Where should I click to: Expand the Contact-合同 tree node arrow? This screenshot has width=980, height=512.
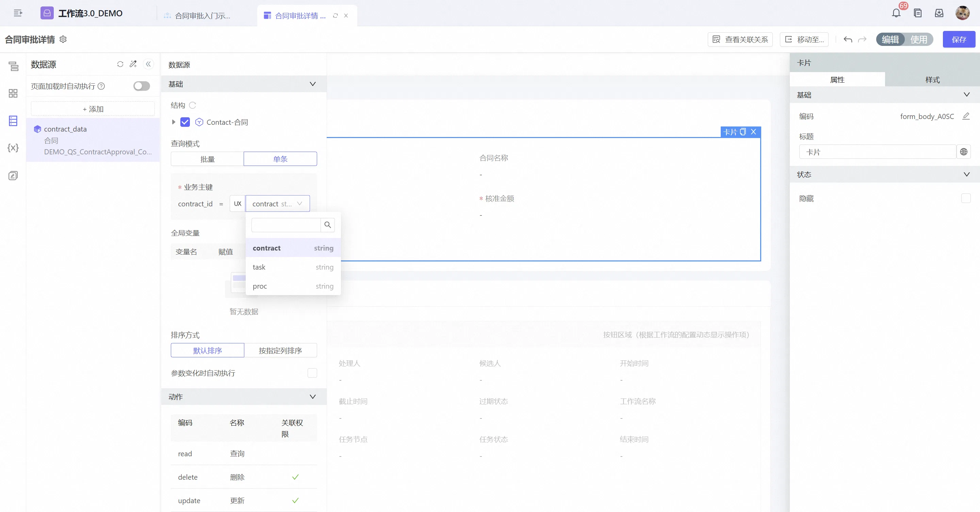[x=174, y=122]
